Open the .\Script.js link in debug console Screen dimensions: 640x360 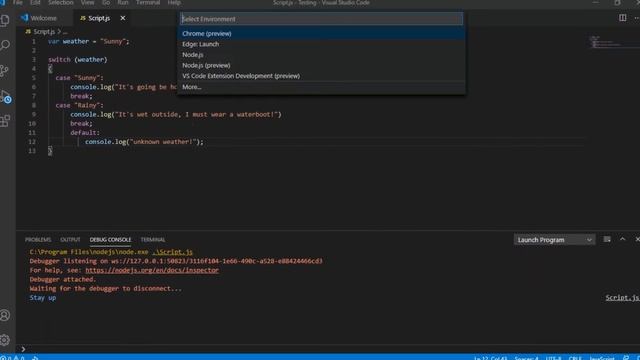pyautogui.click(x=173, y=252)
